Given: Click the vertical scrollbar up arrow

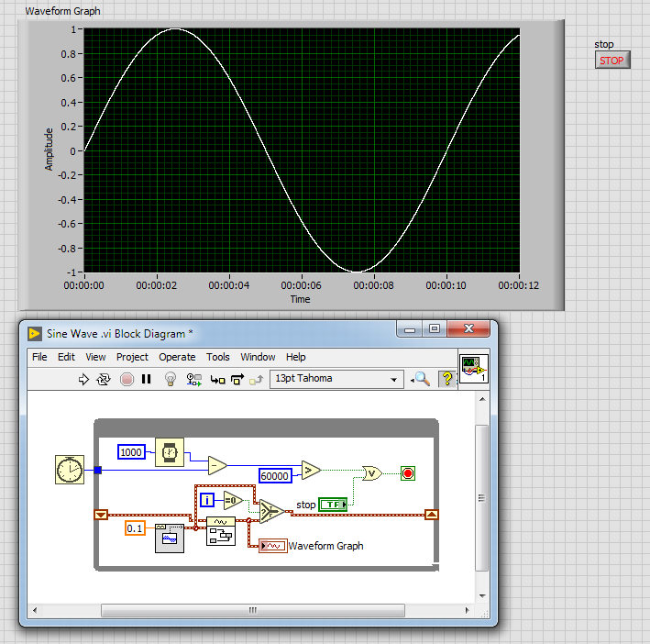Looking at the screenshot, I should click(482, 399).
